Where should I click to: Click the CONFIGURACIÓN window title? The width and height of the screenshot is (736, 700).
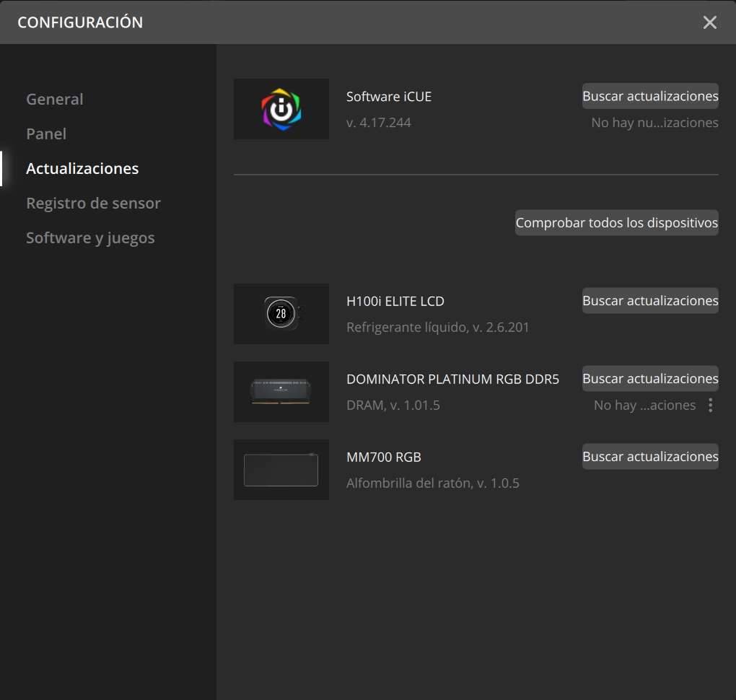(x=80, y=22)
